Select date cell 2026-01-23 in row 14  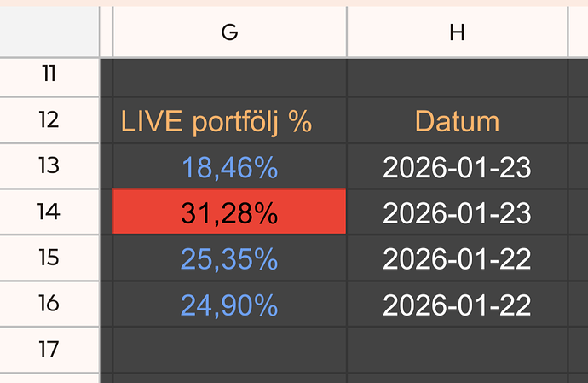[x=457, y=212]
